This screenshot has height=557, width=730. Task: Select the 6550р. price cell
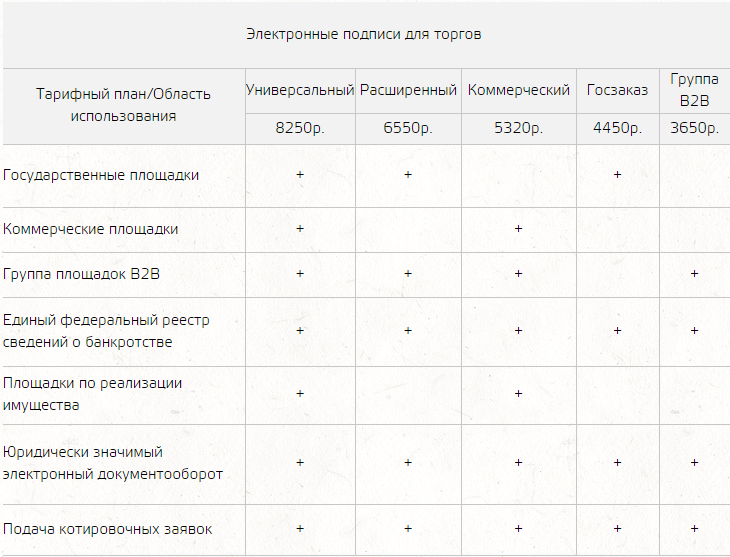(x=408, y=128)
